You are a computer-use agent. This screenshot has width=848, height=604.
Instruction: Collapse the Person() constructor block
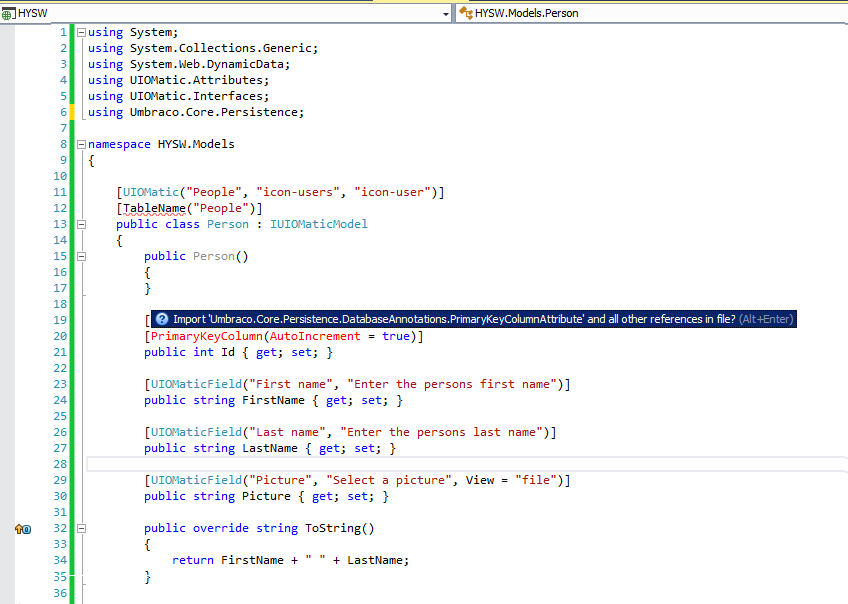click(x=81, y=256)
